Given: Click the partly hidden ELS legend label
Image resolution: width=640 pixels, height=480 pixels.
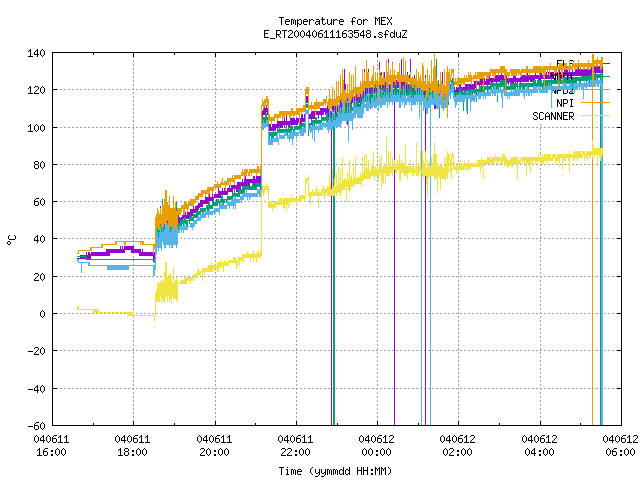Looking at the screenshot, I should coord(565,63).
